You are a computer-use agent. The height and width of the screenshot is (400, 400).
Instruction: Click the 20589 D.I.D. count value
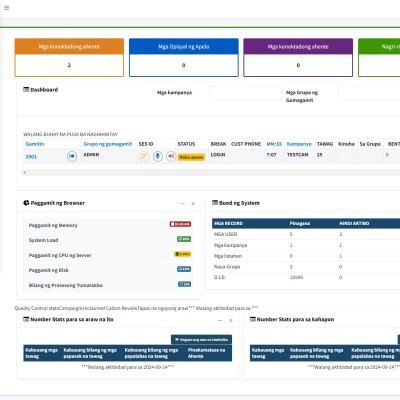click(296, 277)
